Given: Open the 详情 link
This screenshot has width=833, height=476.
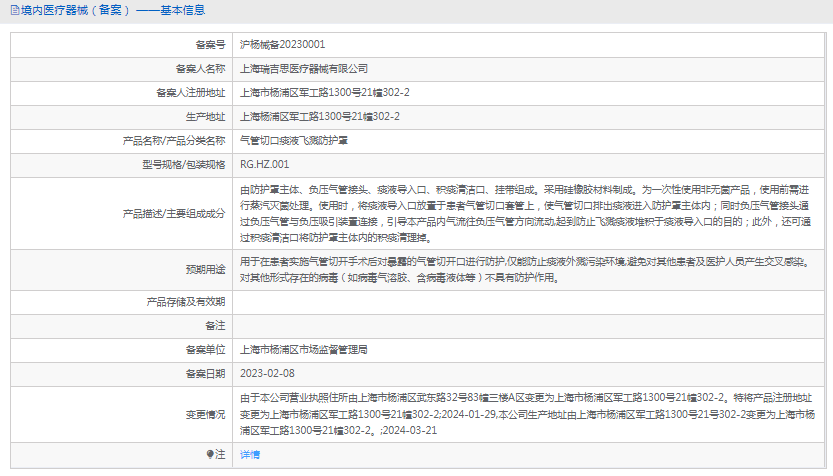Looking at the screenshot, I should pyautogui.click(x=250, y=455).
